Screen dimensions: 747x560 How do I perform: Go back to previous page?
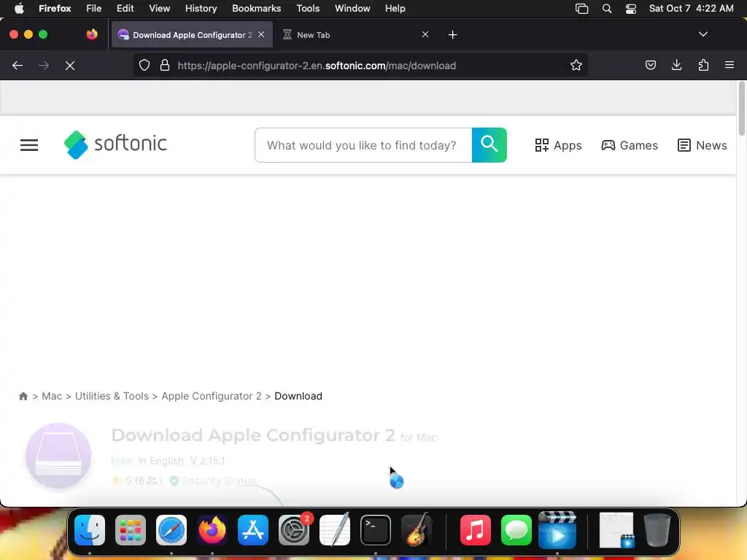(18, 65)
